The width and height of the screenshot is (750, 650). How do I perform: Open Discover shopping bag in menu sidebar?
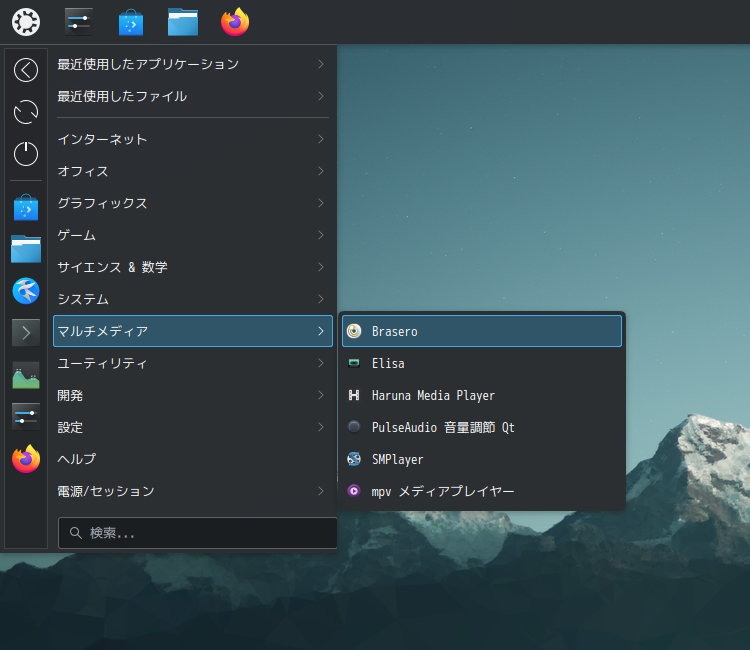(x=26, y=208)
